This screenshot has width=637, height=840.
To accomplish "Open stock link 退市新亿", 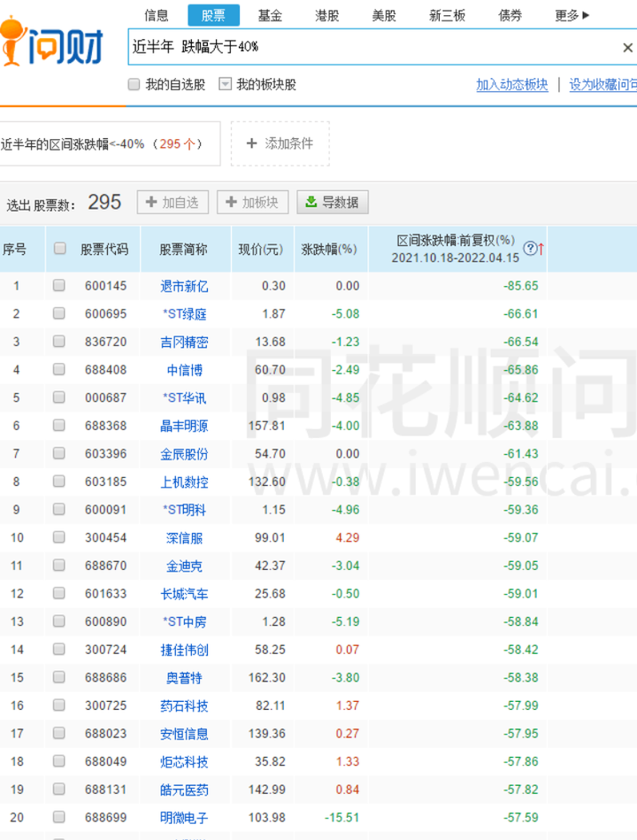I will pos(184,286).
